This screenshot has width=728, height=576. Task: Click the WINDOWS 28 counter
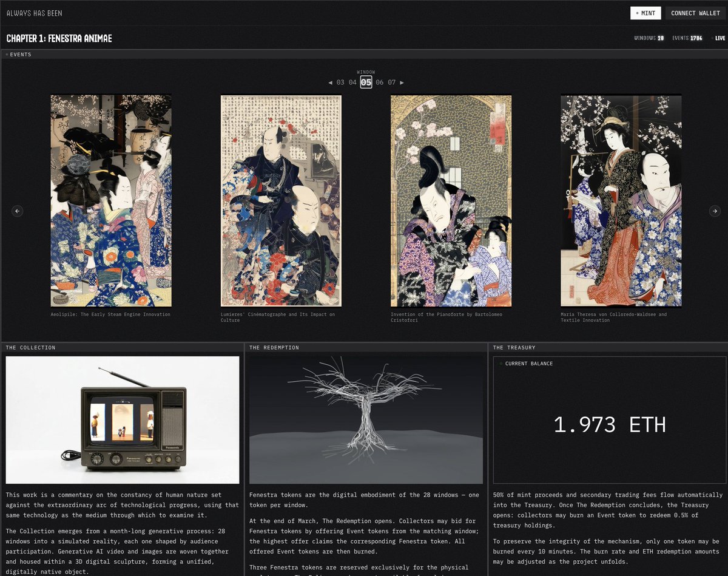(x=649, y=38)
